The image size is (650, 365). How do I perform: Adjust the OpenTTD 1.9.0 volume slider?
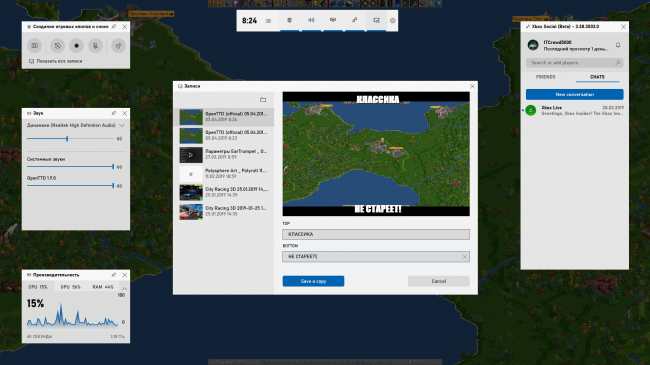click(70, 186)
